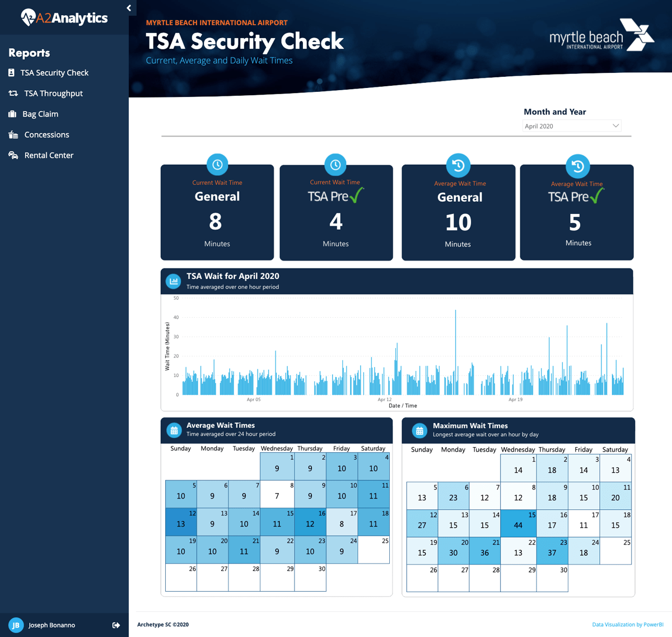Select April 12 in Maximum Wait Times calendar
This screenshot has height=637, width=672.
click(x=422, y=523)
